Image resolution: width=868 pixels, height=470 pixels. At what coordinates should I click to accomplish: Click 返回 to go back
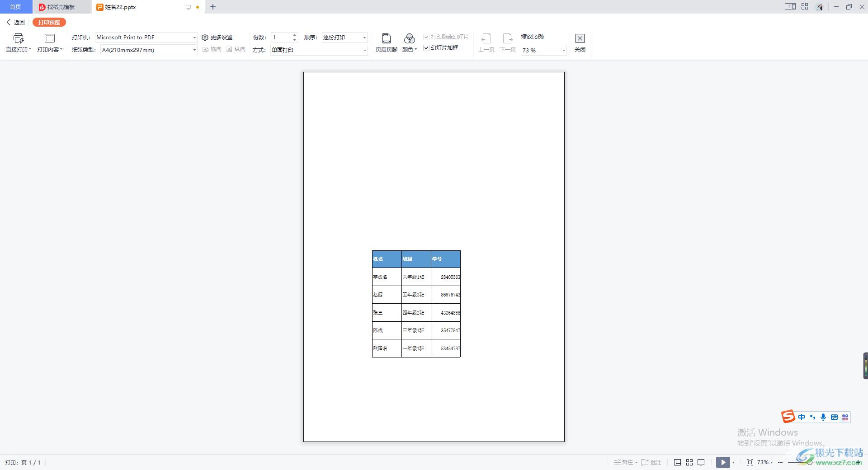point(16,22)
